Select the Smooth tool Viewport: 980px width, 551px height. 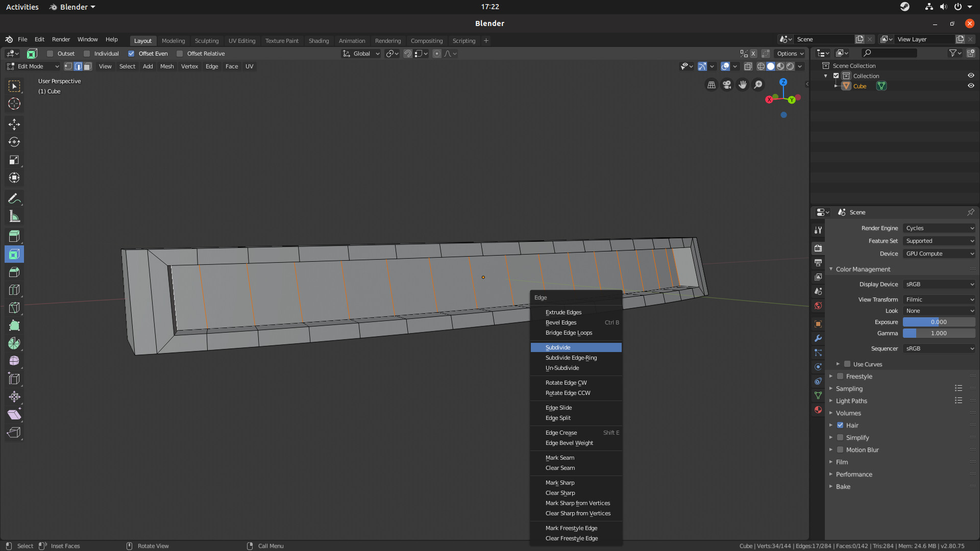pos(14,361)
